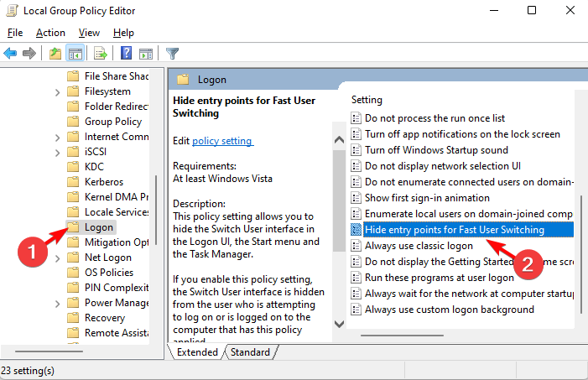The height and width of the screenshot is (380, 588).
Task: Select the Folder Redirection tree item
Action: click(x=117, y=107)
